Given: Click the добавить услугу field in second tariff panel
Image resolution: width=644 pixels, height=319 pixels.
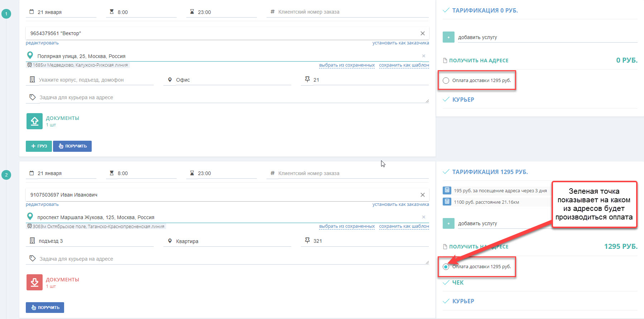Looking at the screenshot, I should coord(547,223).
